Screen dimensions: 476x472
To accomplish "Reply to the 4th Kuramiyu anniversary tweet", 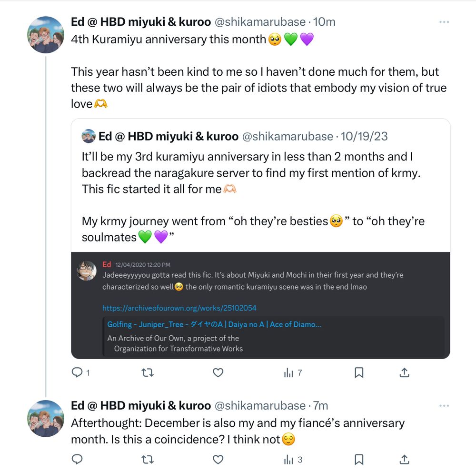I will (77, 372).
